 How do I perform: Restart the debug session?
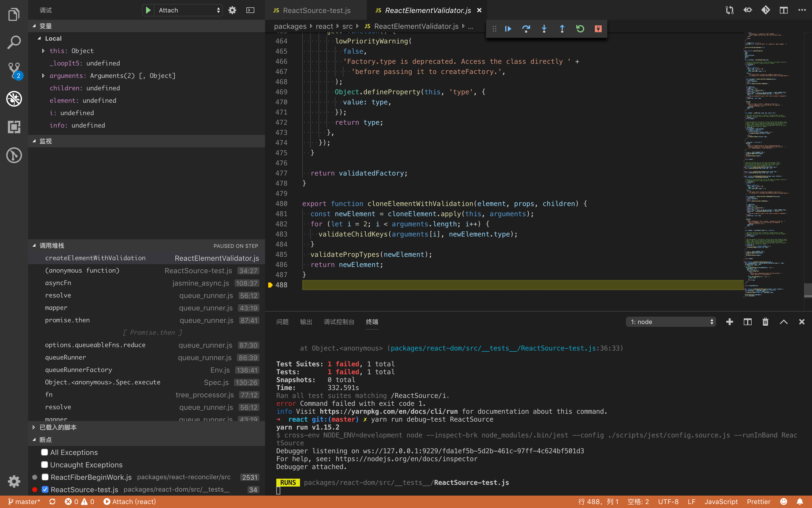[x=580, y=29]
